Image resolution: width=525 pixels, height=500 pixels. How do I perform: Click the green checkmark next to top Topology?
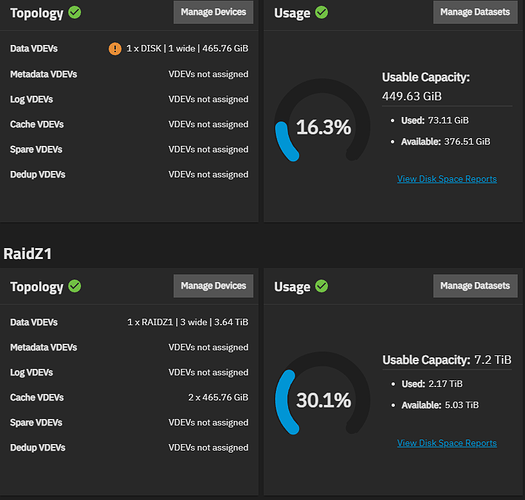point(75,12)
